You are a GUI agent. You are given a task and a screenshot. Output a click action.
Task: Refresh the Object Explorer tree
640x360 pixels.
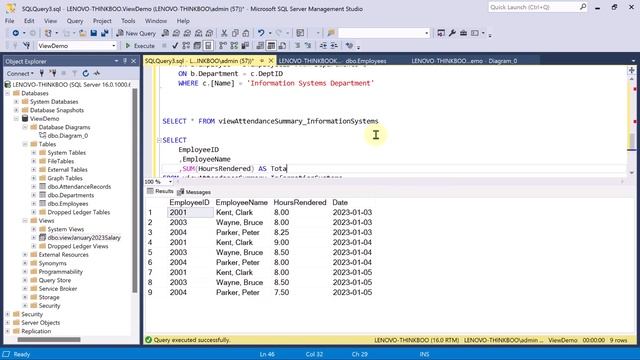[x=85, y=73]
